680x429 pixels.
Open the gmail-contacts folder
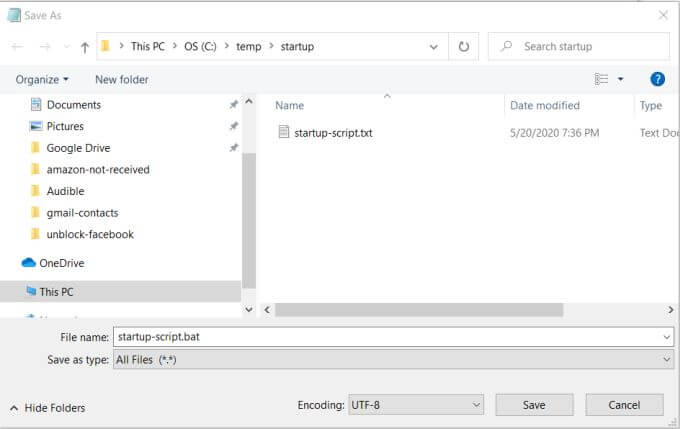pyautogui.click(x=82, y=213)
